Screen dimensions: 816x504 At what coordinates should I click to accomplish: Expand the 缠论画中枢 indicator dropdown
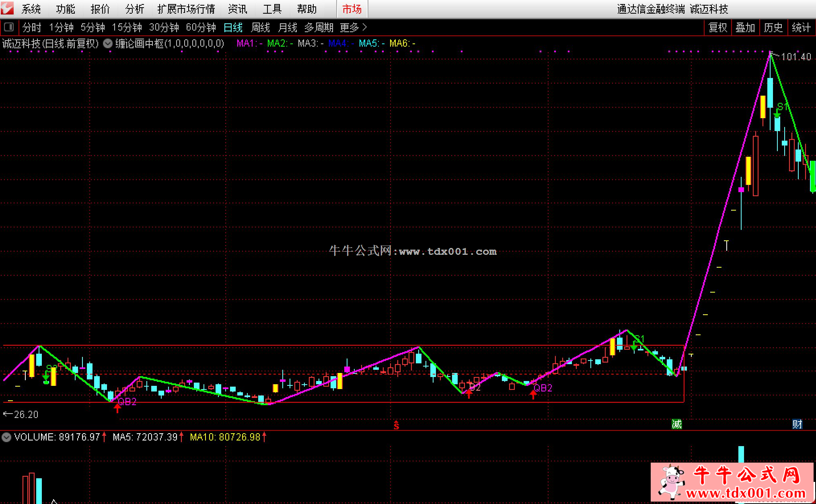[x=108, y=43]
